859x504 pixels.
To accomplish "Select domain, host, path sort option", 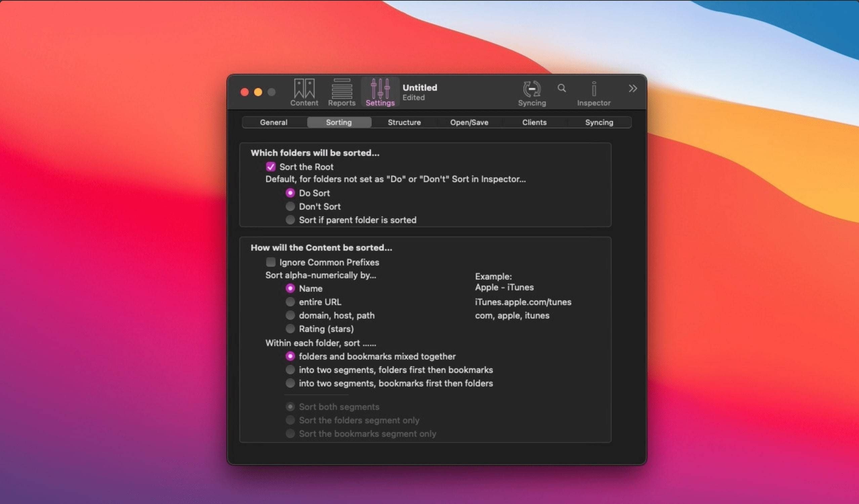I will pyautogui.click(x=290, y=315).
